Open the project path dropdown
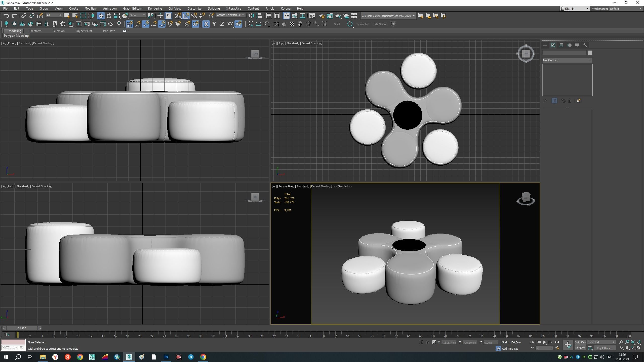 pyautogui.click(x=388, y=16)
